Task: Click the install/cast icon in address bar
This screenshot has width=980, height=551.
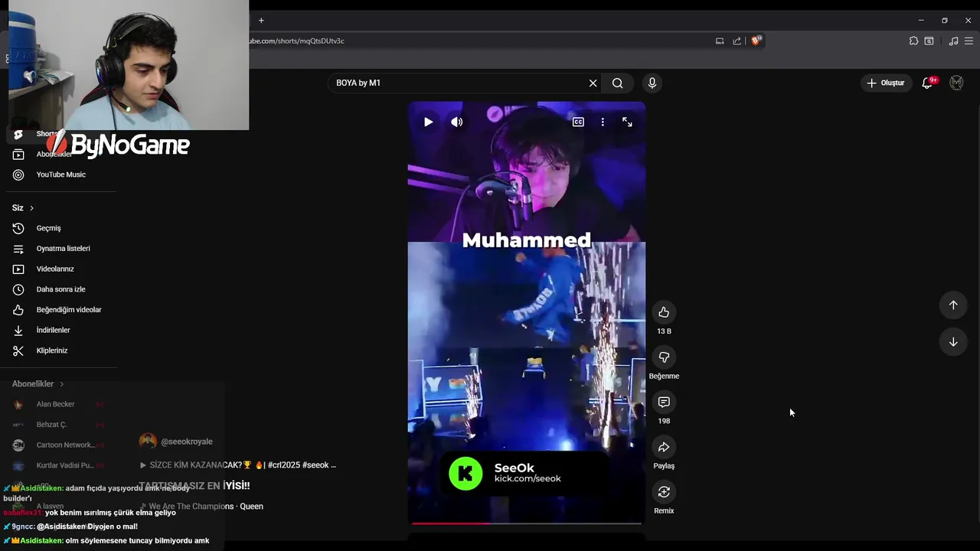Action: point(720,41)
